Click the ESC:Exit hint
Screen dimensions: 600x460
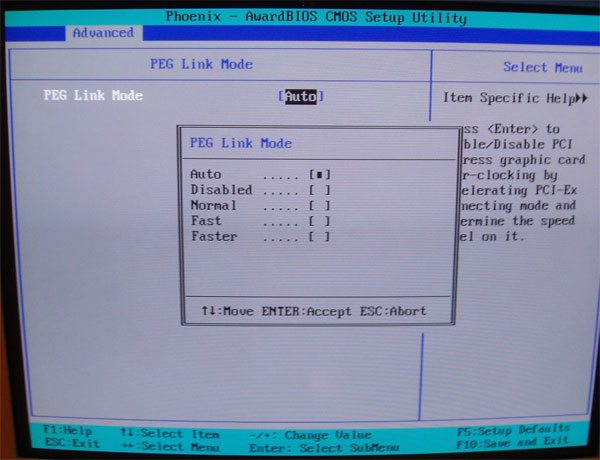click(73, 443)
